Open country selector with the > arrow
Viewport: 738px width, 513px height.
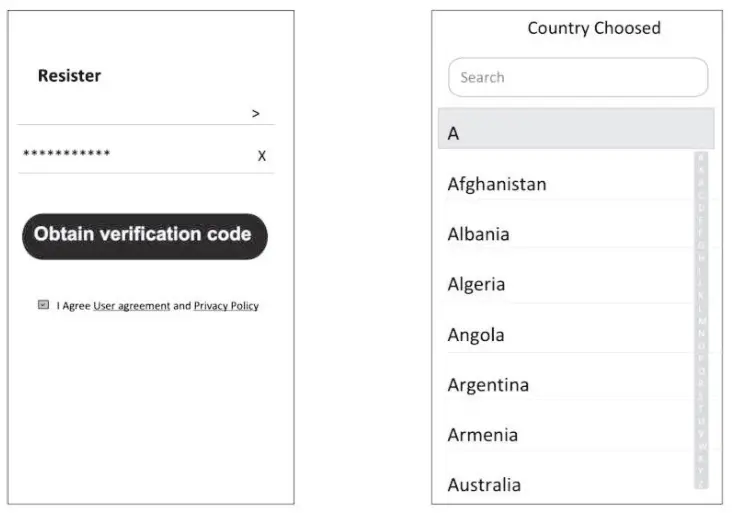click(256, 114)
